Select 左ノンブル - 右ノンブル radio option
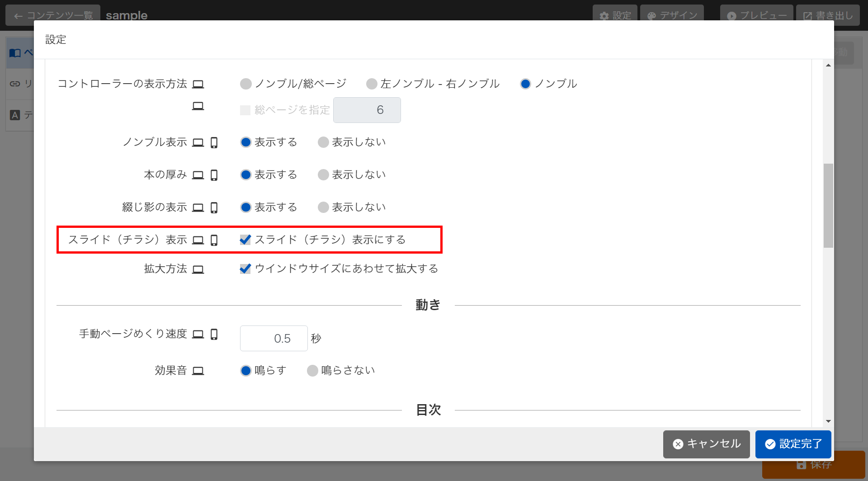Screen dimensions: 868x481 pyautogui.click(x=372, y=84)
